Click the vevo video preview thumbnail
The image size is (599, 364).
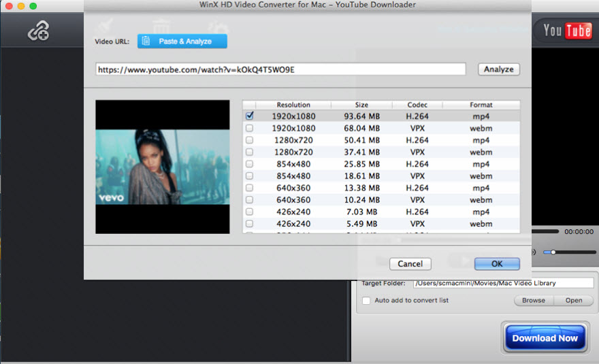coord(163,167)
